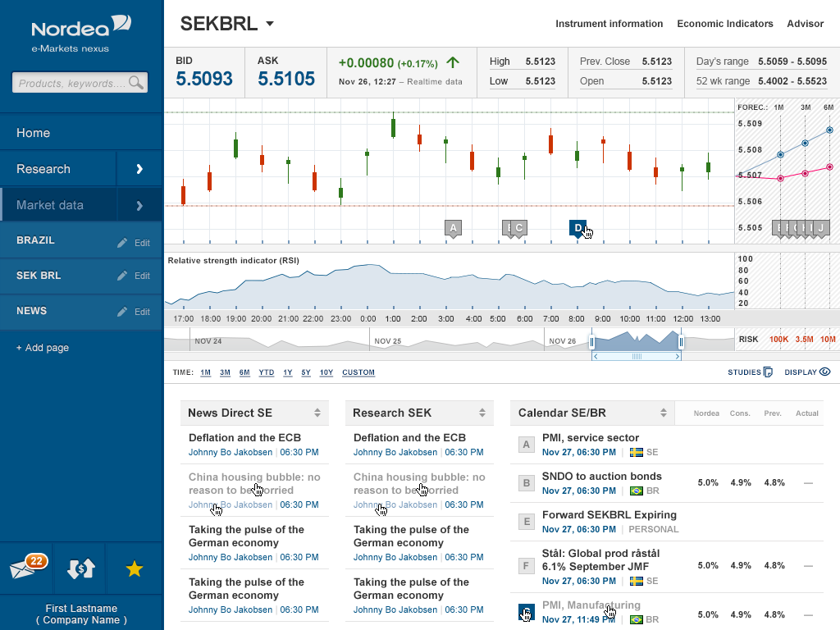Open News Direct SE panel selector
Viewport: 840px width, 630px height.
[x=317, y=413]
